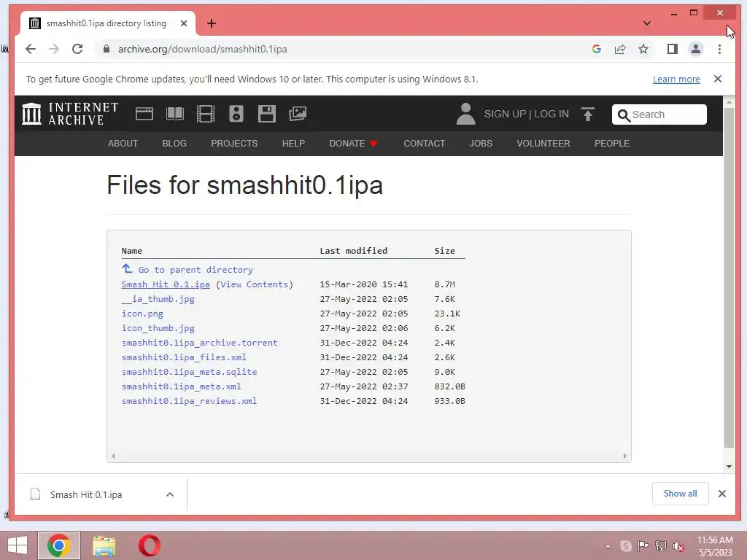The width and height of the screenshot is (747, 560).
Task: Focus the archive Search field
Action: 659,114
